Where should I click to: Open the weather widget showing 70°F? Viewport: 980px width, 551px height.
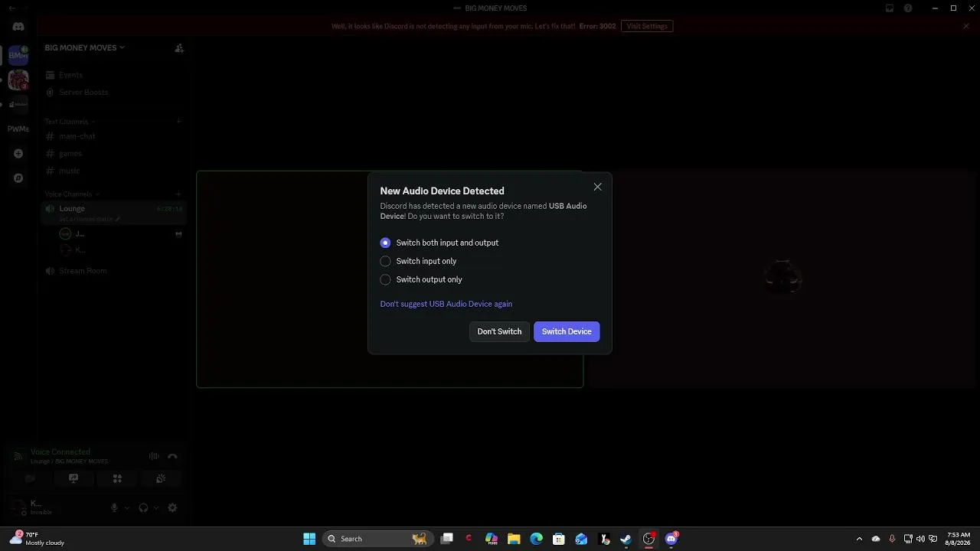[x=37, y=539]
